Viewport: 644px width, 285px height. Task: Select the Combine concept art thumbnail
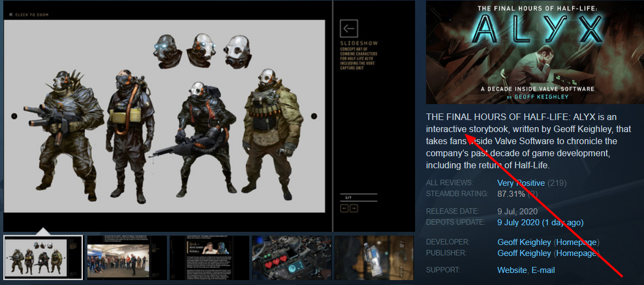[43, 258]
